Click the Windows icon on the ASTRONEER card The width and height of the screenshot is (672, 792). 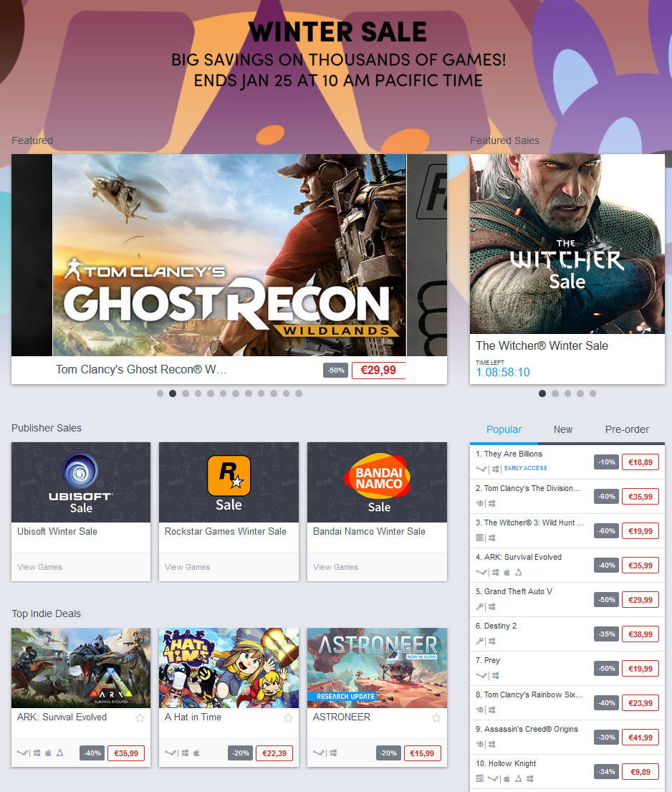pyautogui.click(x=333, y=753)
